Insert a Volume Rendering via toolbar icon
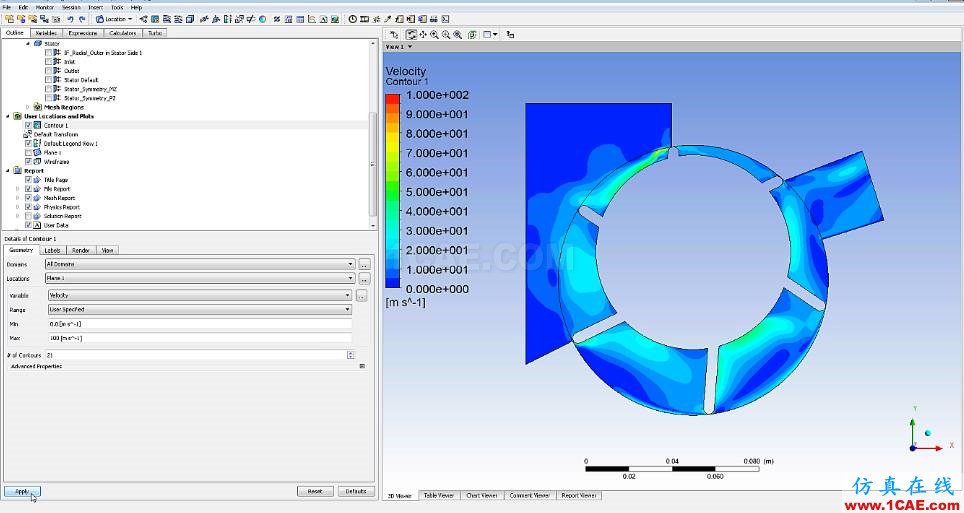This screenshot has height=513, width=964. tap(189, 19)
